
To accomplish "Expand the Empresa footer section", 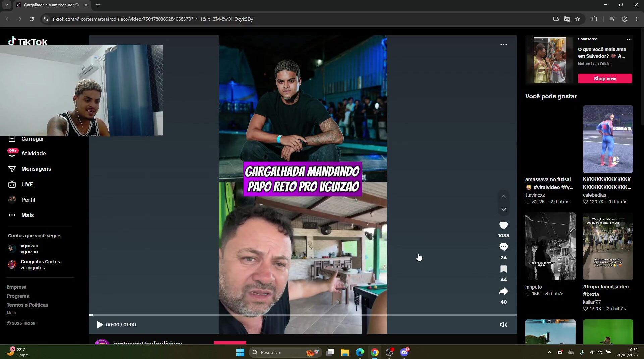I will (x=16, y=287).
